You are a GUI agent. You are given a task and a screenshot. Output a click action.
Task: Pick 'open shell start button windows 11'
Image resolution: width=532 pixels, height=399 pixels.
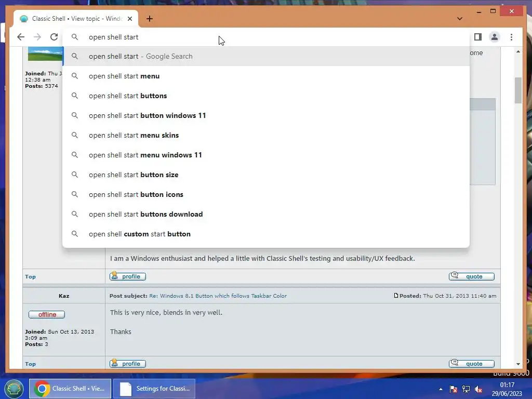click(266, 115)
